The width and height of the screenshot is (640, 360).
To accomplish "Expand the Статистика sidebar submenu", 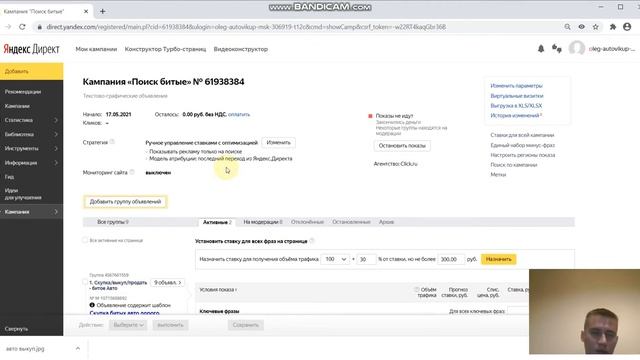I will [56, 120].
